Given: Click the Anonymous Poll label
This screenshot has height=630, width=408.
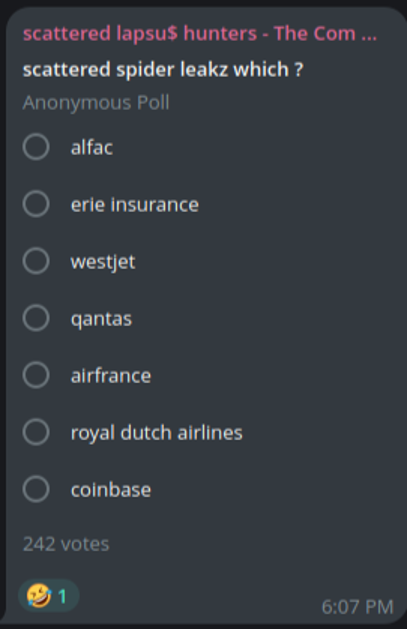Looking at the screenshot, I should point(96,102).
